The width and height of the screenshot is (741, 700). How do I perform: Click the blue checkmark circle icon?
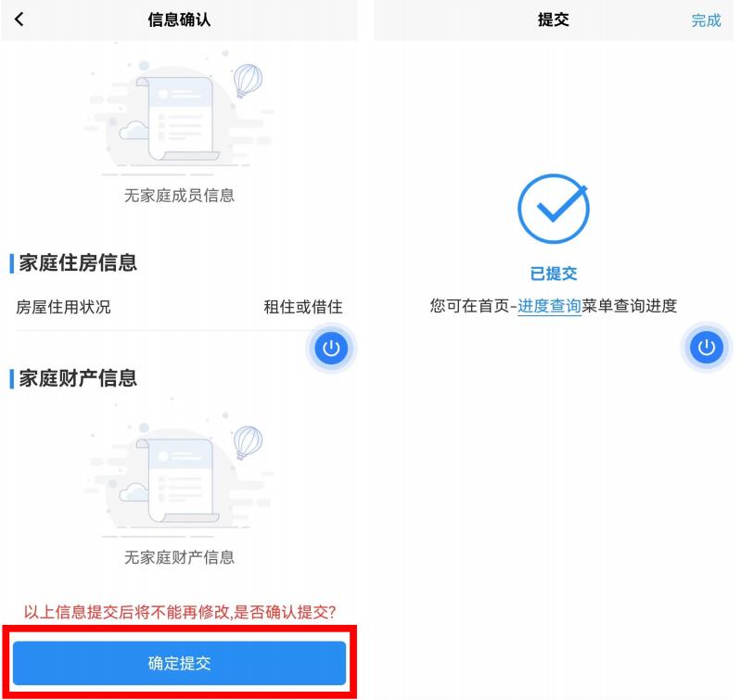pyautogui.click(x=554, y=209)
